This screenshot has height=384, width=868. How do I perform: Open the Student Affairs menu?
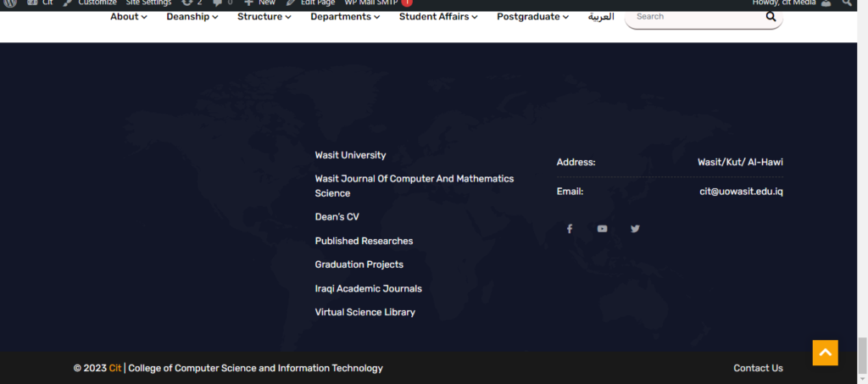click(438, 17)
